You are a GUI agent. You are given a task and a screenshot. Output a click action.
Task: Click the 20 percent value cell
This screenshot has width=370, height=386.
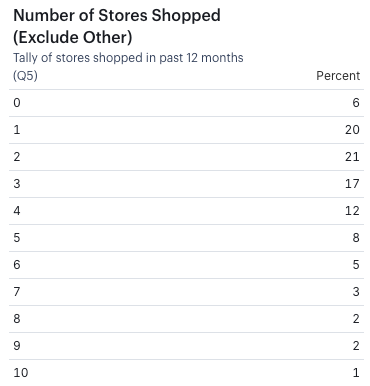pyautogui.click(x=352, y=130)
